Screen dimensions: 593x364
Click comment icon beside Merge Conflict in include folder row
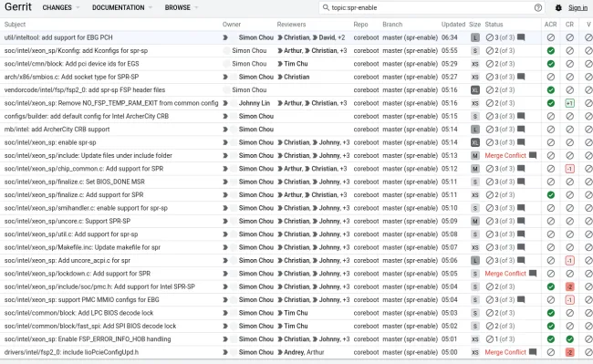pyautogui.click(x=533, y=155)
